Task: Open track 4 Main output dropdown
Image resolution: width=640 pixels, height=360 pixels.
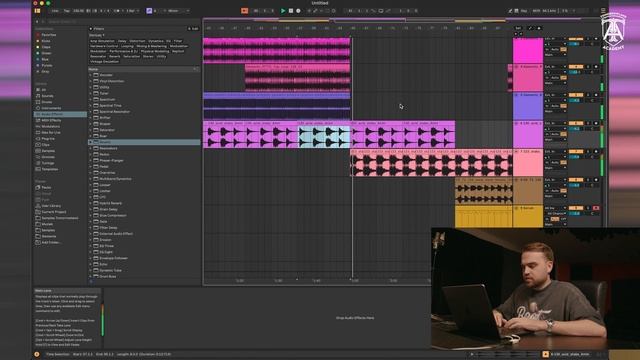Action: click(x=555, y=140)
